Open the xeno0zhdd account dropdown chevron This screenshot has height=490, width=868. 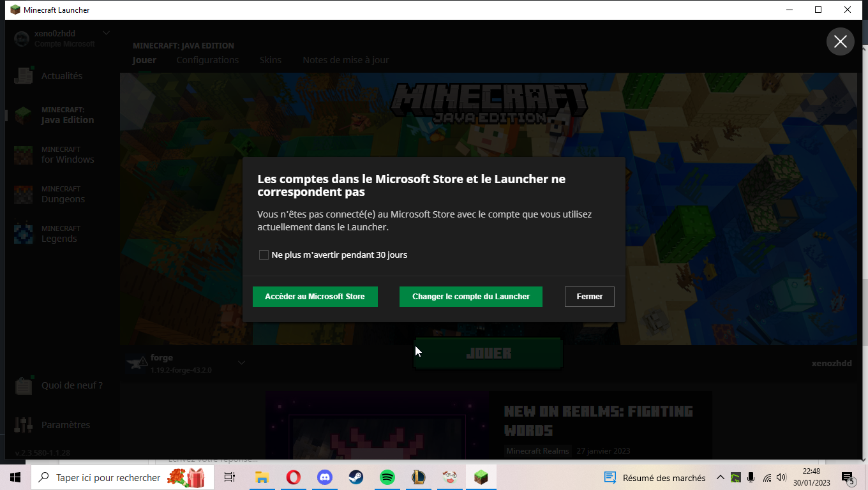point(106,33)
